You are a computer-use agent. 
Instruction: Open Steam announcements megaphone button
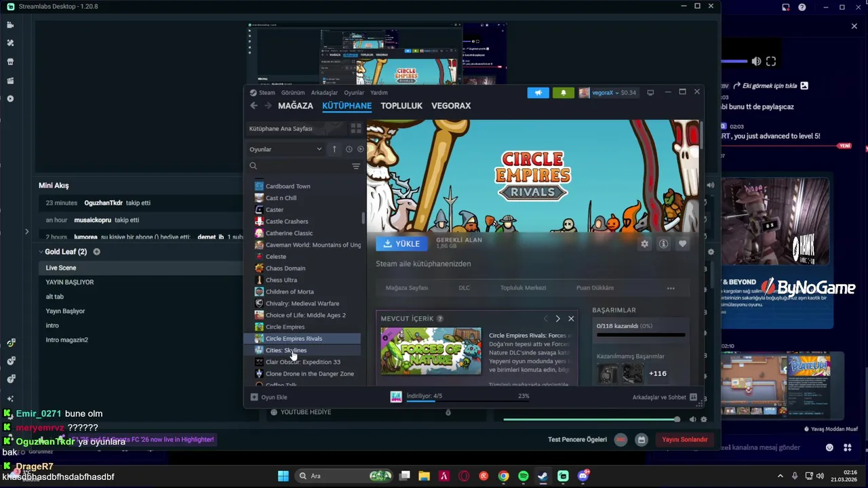tap(538, 93)
